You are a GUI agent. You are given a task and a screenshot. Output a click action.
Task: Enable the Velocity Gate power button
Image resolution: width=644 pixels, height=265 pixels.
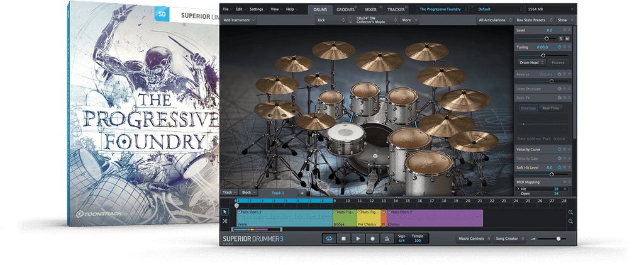[559, 159]
